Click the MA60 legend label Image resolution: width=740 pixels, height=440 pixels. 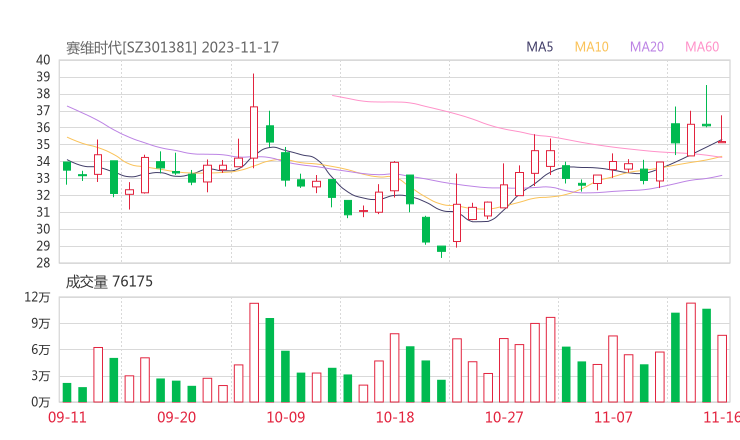point(702,47)
